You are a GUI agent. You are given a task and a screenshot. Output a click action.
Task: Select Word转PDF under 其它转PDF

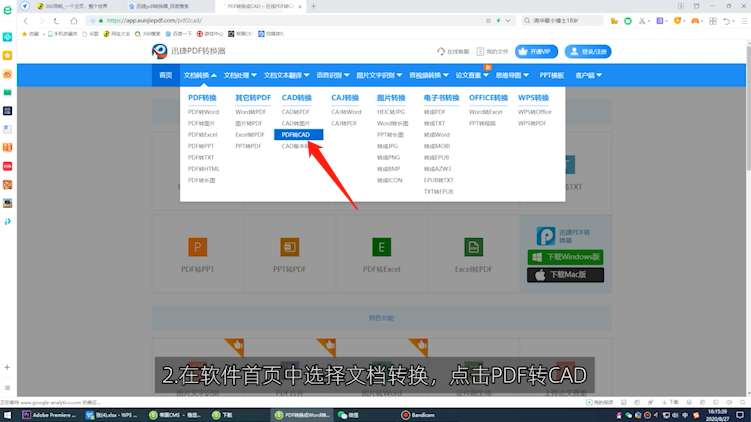point(250,112)
